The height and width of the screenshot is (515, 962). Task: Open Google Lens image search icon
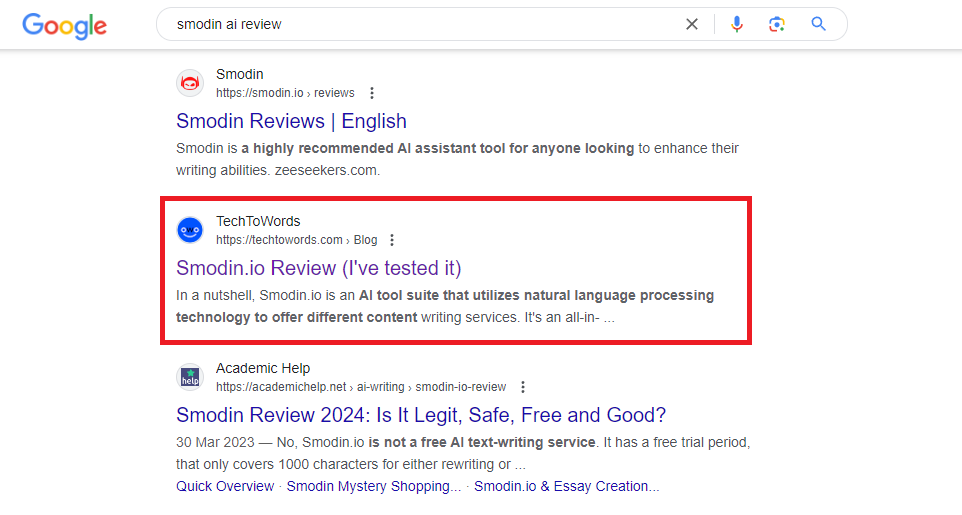(777, 24)
